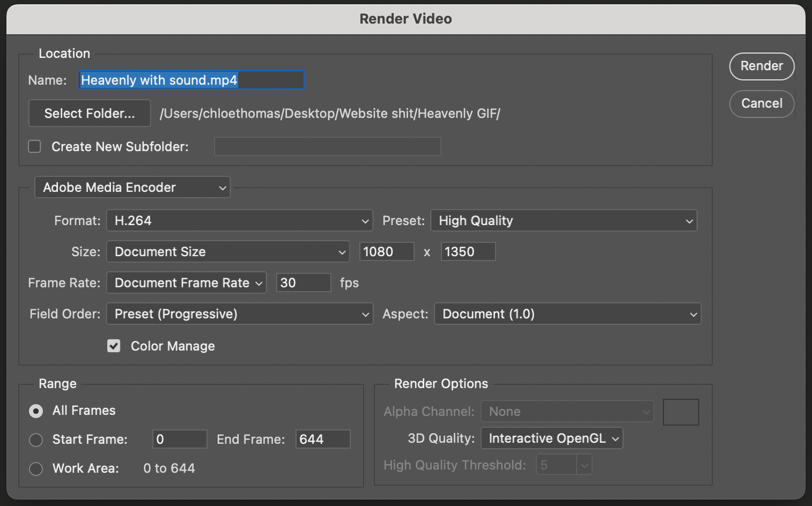Open the Aspect dropdown showing Document (1.0)
The height and width of the screenshot is (506, 812).
[x=567, y=314]
